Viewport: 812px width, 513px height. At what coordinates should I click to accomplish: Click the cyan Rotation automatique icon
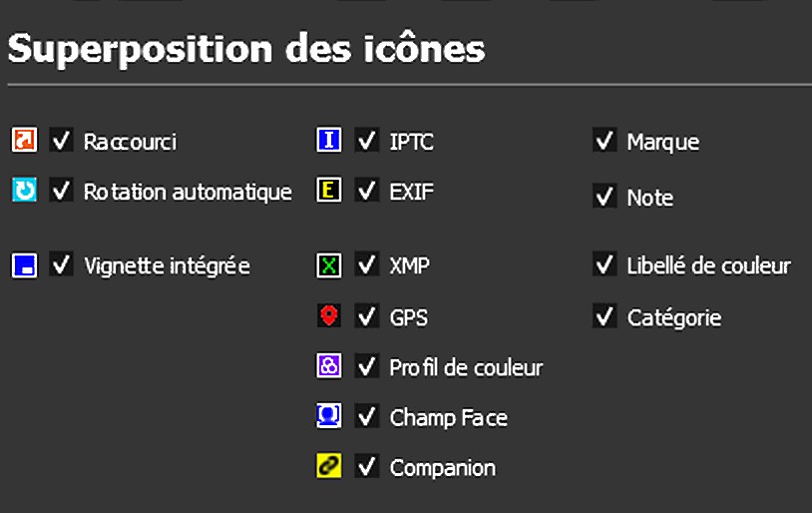point(24,190)
